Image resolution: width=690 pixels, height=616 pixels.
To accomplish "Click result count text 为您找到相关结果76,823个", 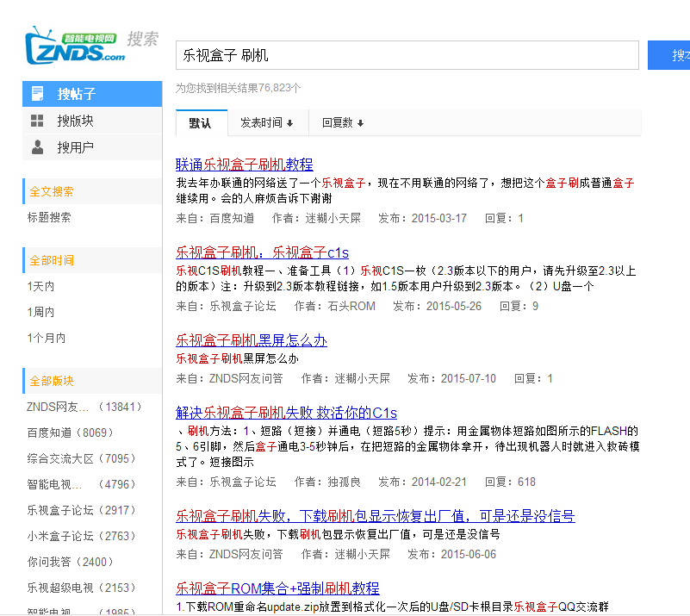I will coord(239,88).
